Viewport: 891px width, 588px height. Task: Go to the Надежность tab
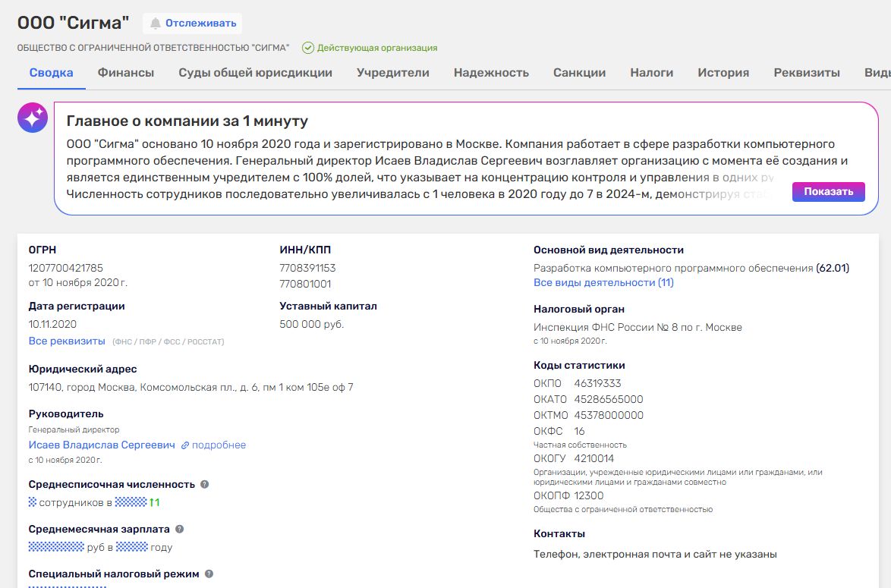[491, 73]
